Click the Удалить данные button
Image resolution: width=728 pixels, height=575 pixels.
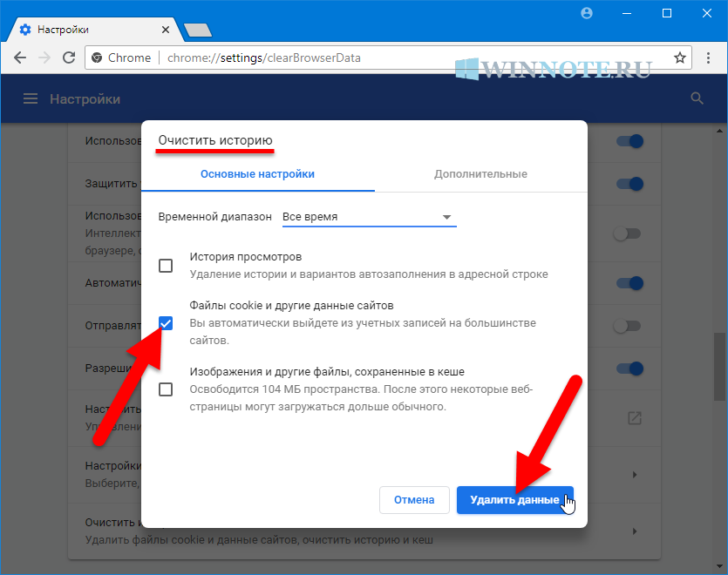[x=515, y=500]
